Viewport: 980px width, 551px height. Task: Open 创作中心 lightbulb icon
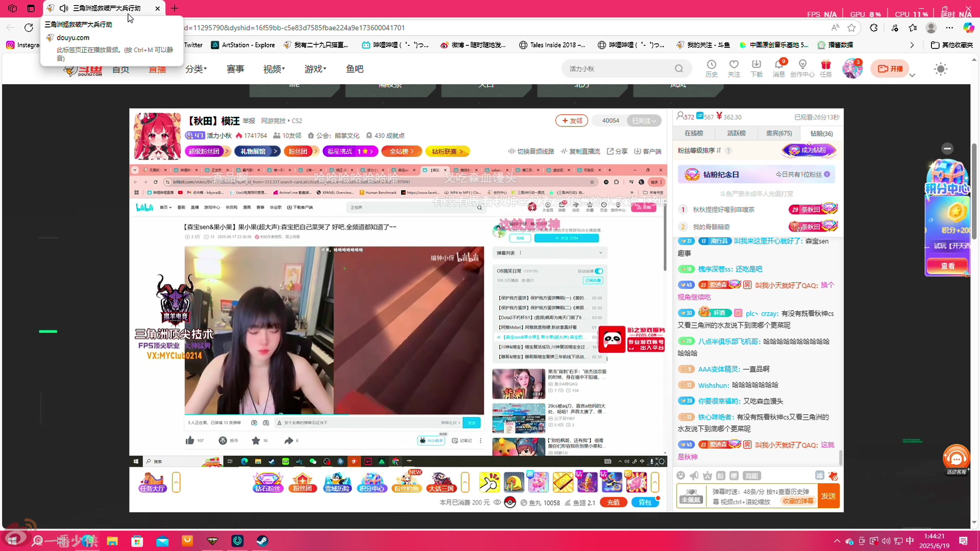[802, 68]
